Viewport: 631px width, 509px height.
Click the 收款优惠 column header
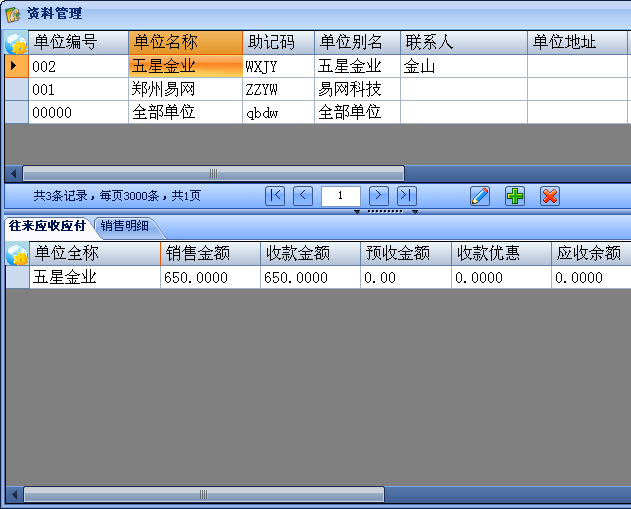click(x=501, y=253)
